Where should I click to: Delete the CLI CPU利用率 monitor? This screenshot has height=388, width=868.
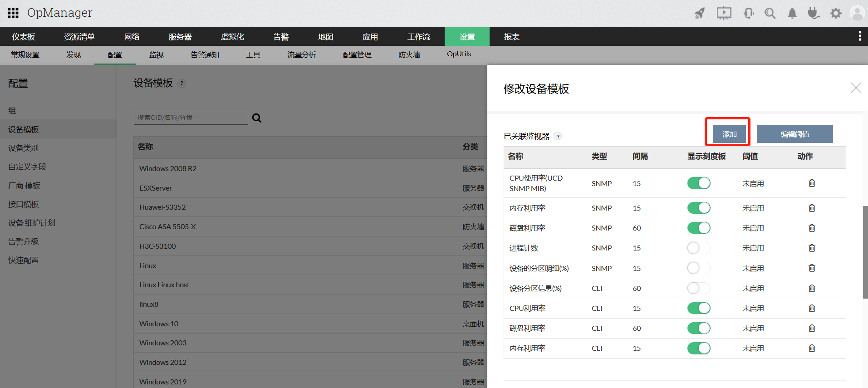pos(812,308)
